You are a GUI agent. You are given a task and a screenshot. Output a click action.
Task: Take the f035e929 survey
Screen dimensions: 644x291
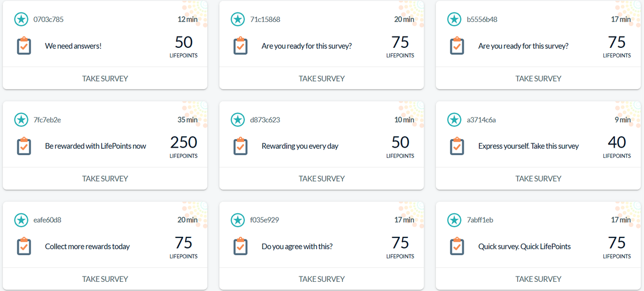point(322,279)
